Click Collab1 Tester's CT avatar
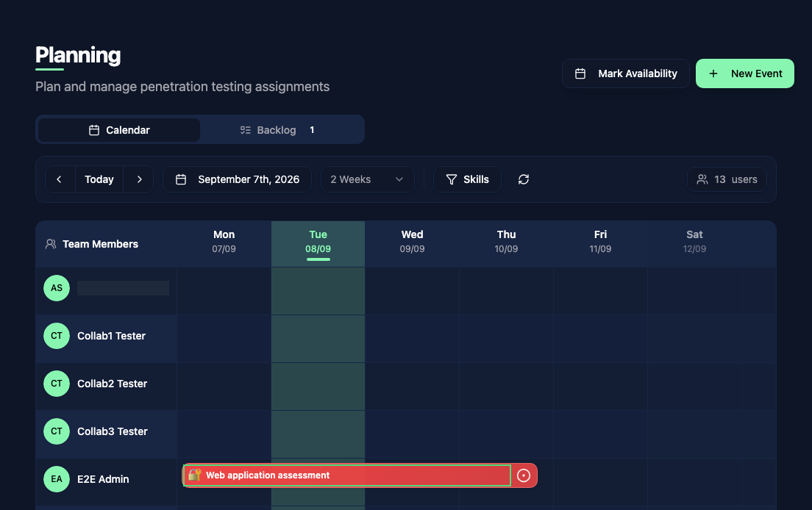 coord(57,336)
